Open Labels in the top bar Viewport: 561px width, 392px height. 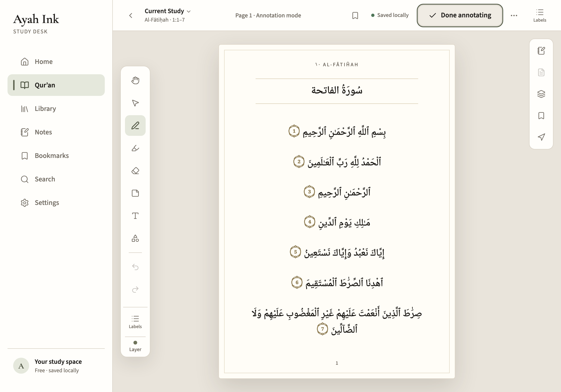click(x=539, y=16)
